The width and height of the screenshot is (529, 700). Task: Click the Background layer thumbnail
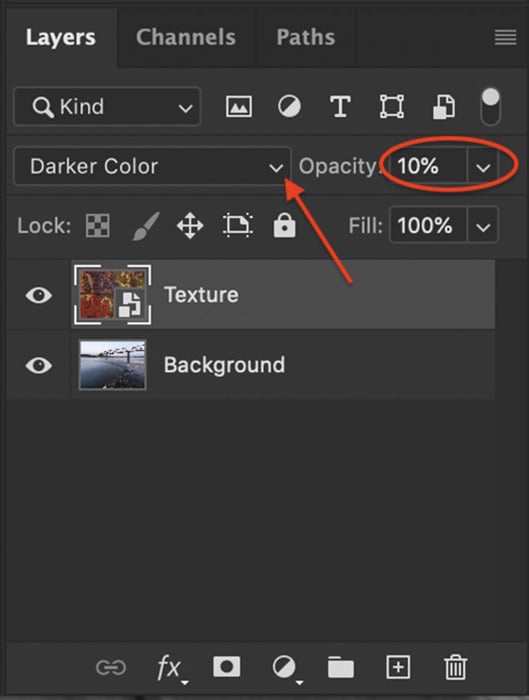click(x=112, y=365)
